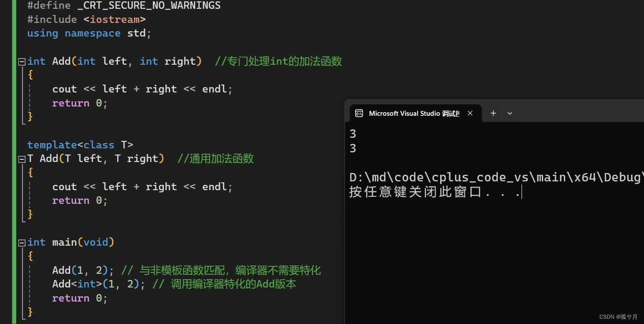Click the comment '与非模板函数匹配，编译器不需要特化'
Image resolution: width=644 pixels, height=324 pixels.
230,270
